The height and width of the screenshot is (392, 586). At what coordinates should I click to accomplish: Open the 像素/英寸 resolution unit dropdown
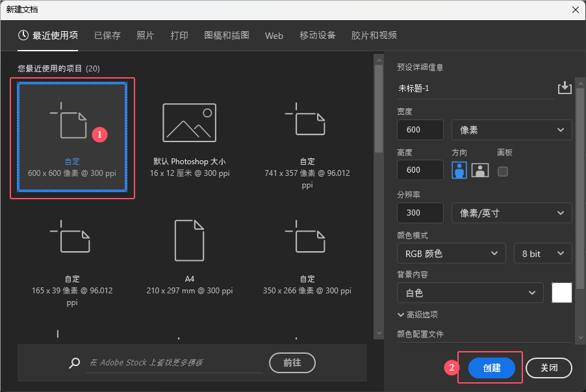click(x=512, y=213)
